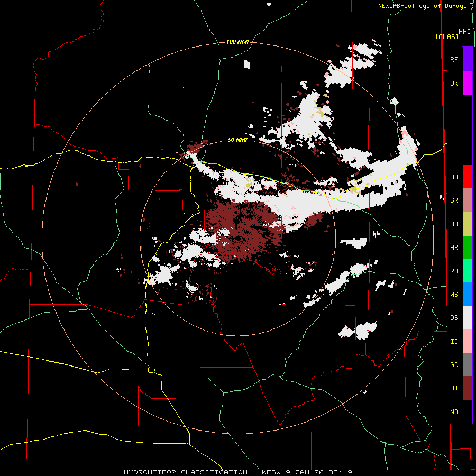Select the IC pink legend swatch

[x=467, y=341]
